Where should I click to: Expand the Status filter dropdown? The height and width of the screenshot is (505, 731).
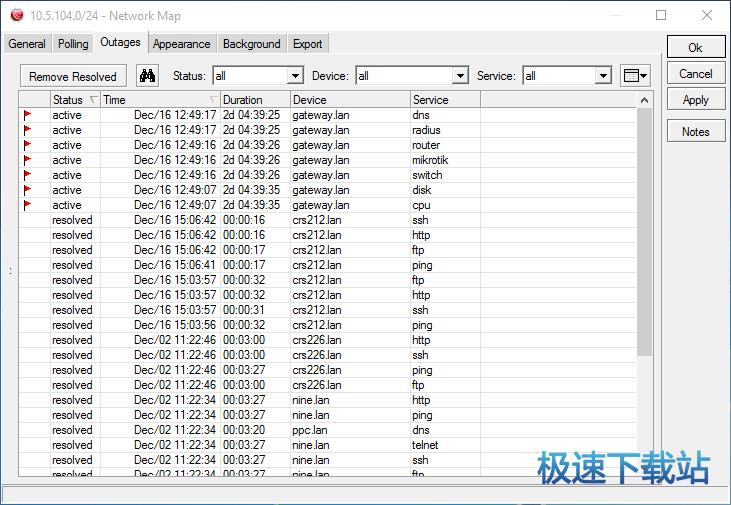coord(295,76)
